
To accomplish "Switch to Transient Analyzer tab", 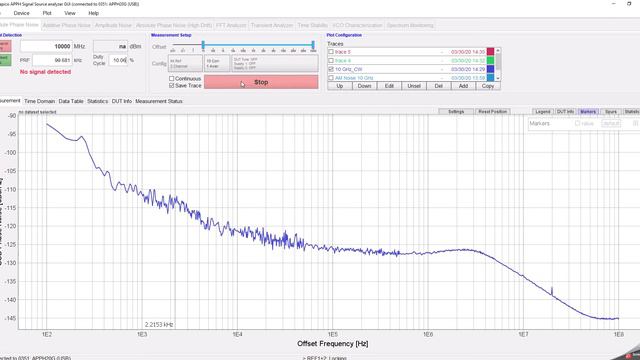I will coord(272,25).
